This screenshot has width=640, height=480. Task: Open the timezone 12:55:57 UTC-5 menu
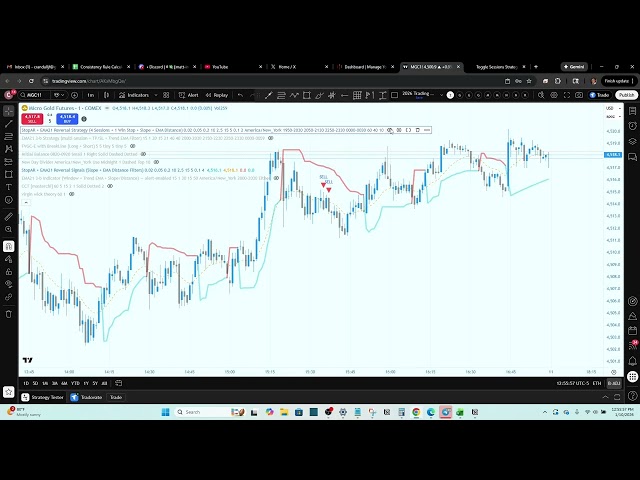pyautogui.click(x=573, y=383)
